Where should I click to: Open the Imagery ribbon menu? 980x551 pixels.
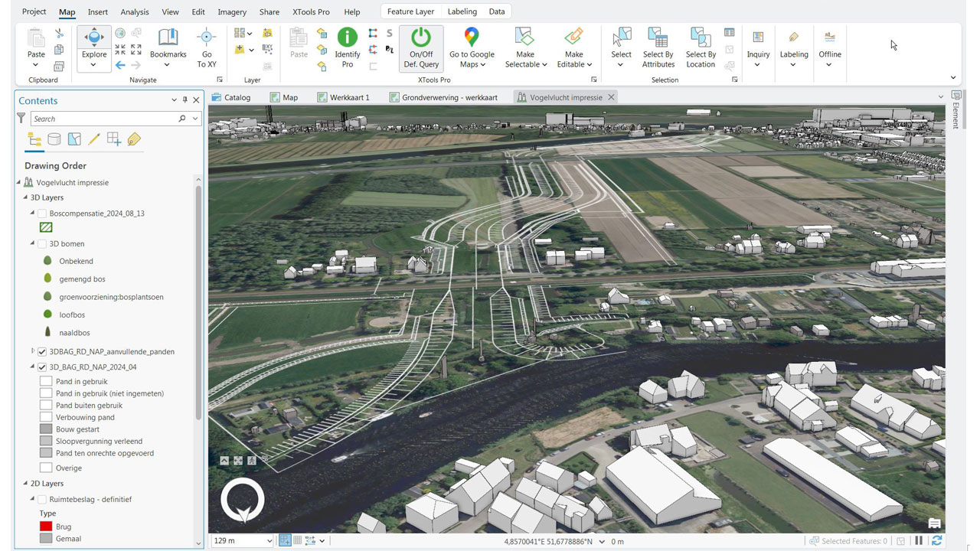point(231,11)
